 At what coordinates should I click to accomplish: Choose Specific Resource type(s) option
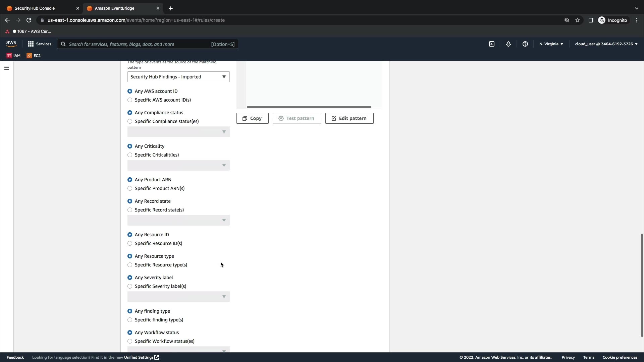130,265
